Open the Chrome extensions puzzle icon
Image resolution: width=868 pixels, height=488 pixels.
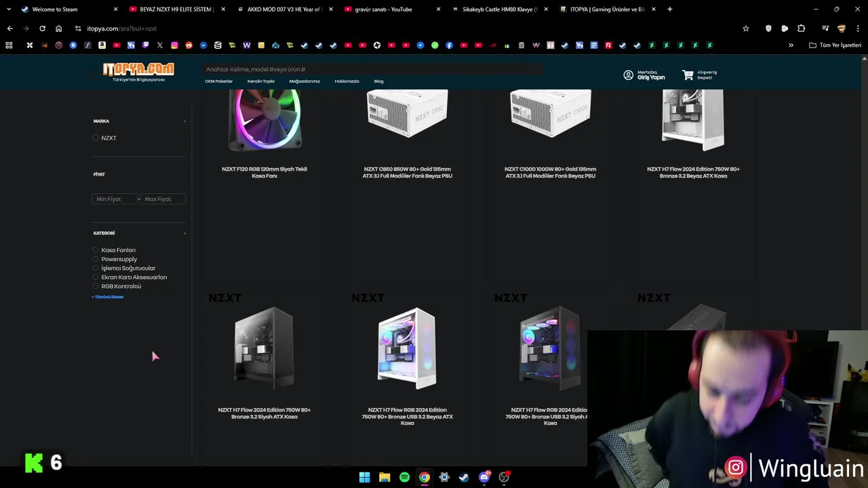pyautogui.click(x=802, y=28)
